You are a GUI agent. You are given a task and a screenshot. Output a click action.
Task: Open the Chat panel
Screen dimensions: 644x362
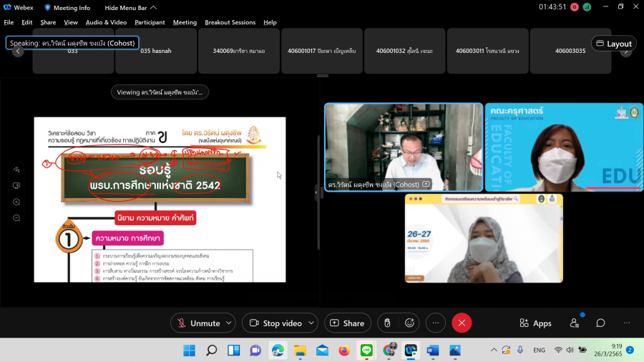600,323
